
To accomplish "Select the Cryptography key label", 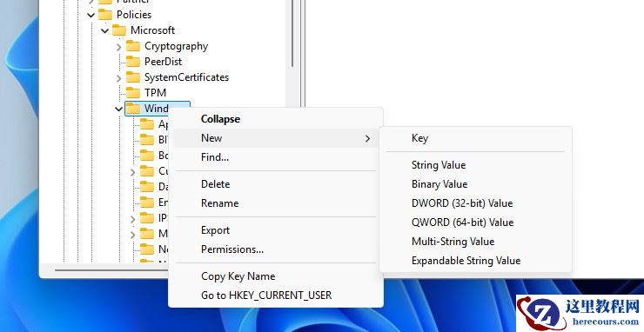I will tap(176, 46).
